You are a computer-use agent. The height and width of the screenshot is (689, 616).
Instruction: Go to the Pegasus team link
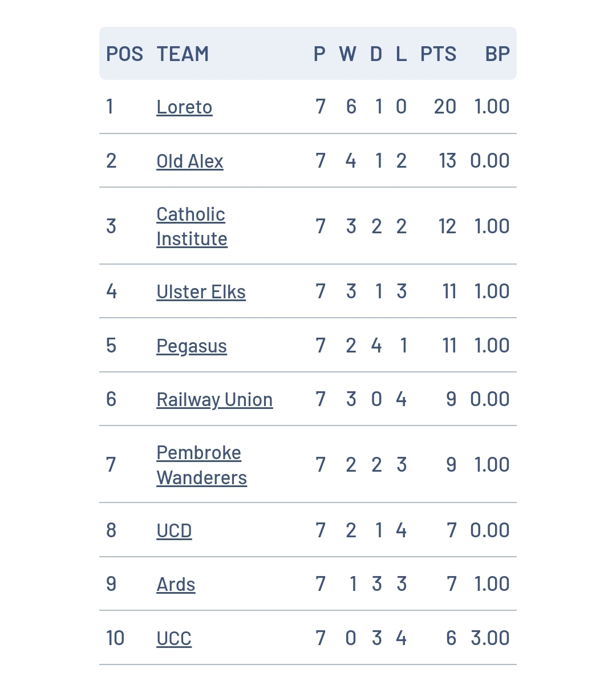point(192,346)
